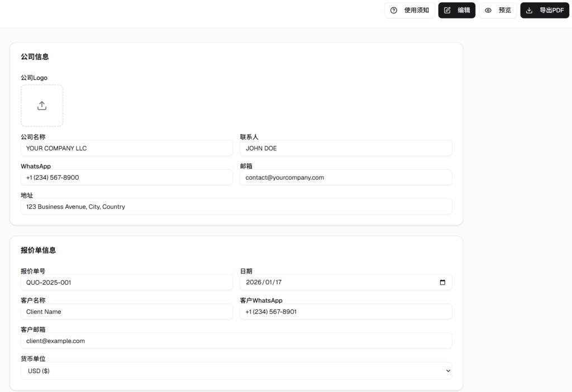Select the quotation number QUO-2025-001 field

pyautogui.click(x=126, y=283)
